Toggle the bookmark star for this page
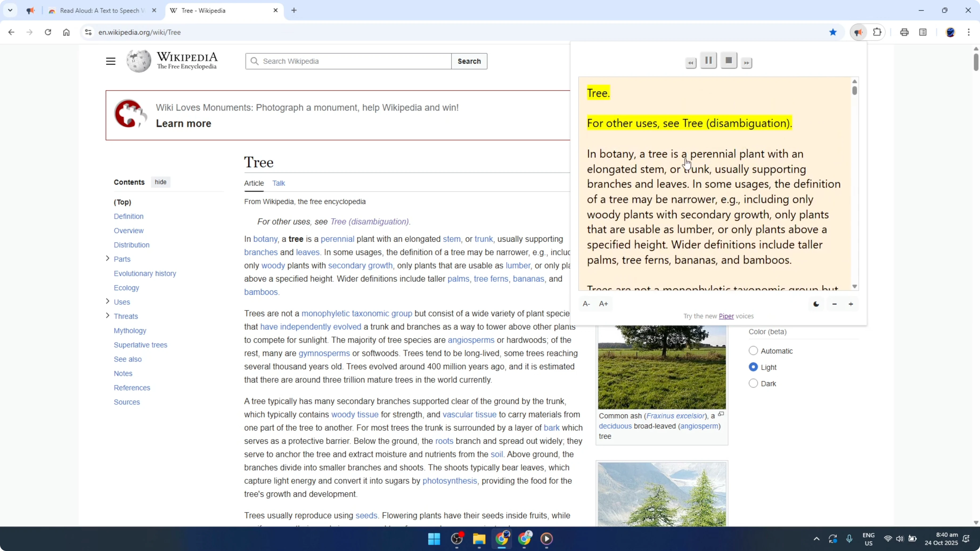Viewport: 980px width, 551px height. tap(833, 32)
